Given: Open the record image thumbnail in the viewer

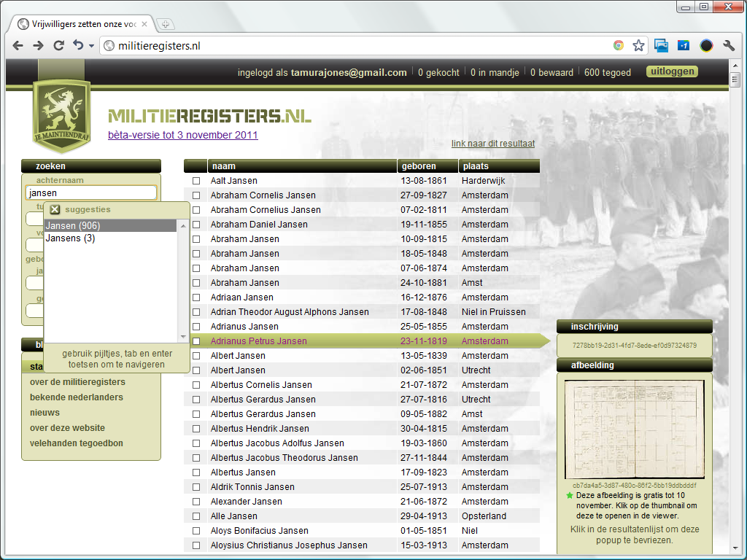Looking at the screenshot, I should [x=634, y=429].
